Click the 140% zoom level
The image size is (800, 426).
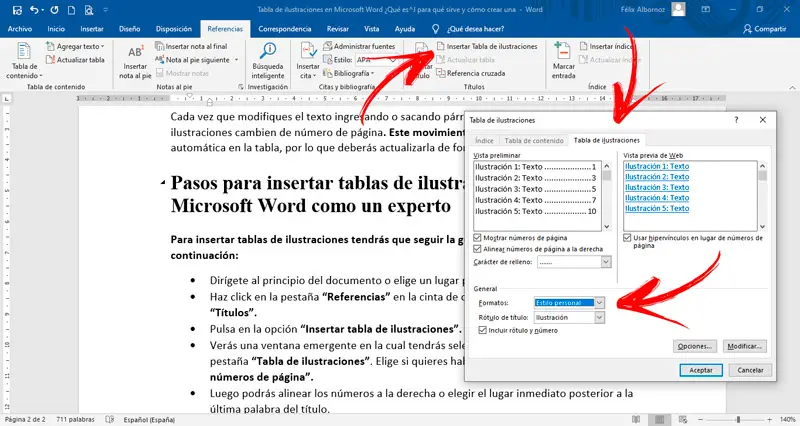tap(788, 420)
